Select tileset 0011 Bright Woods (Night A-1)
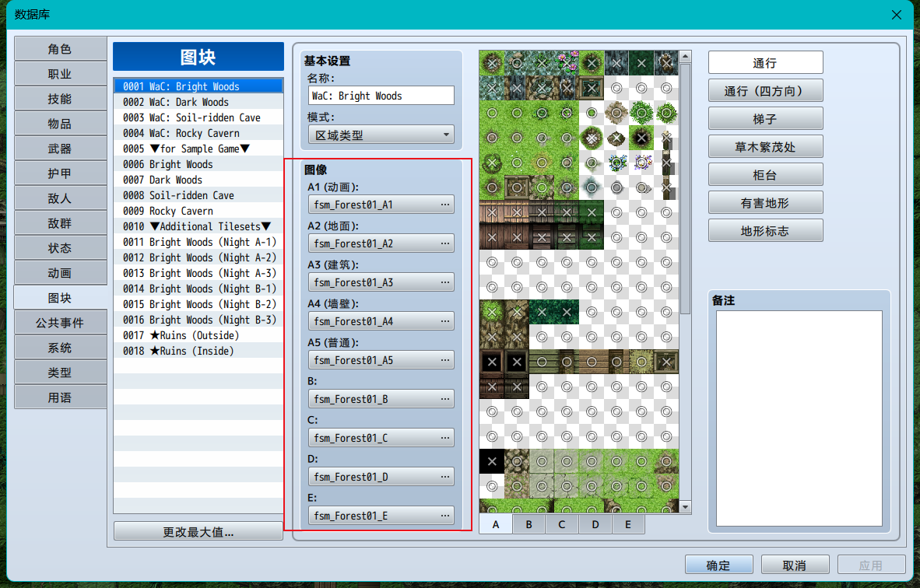This screenshot has width=920, height=588. coord(198,242)
